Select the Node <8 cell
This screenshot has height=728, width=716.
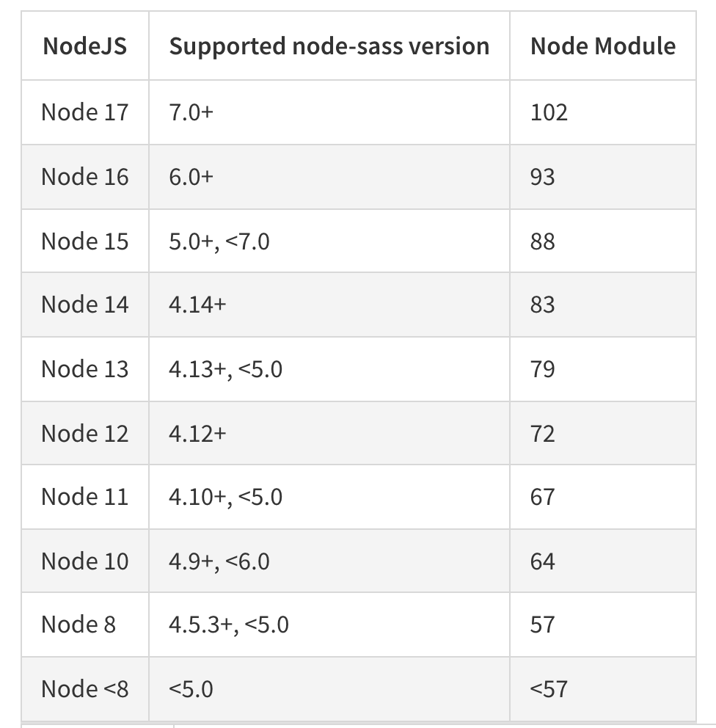pos(85,689)
